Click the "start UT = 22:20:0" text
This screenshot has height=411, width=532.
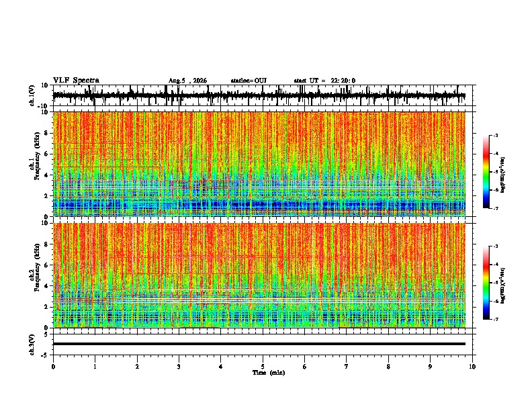[324, 81]
